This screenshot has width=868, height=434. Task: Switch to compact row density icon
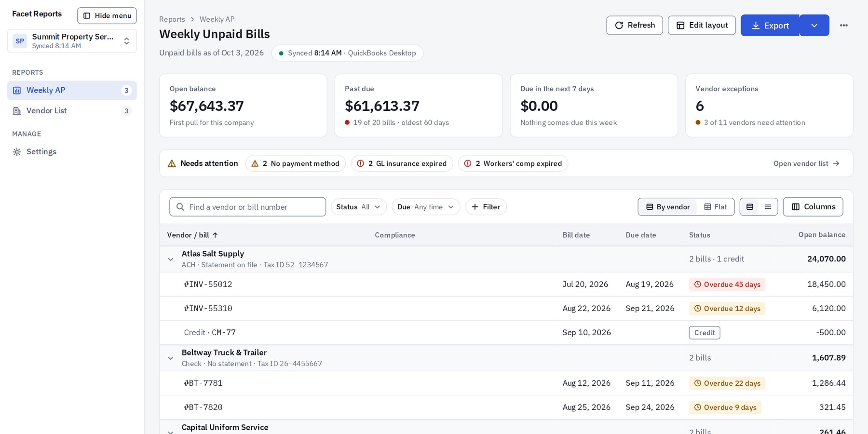click(x=768, y=207)
